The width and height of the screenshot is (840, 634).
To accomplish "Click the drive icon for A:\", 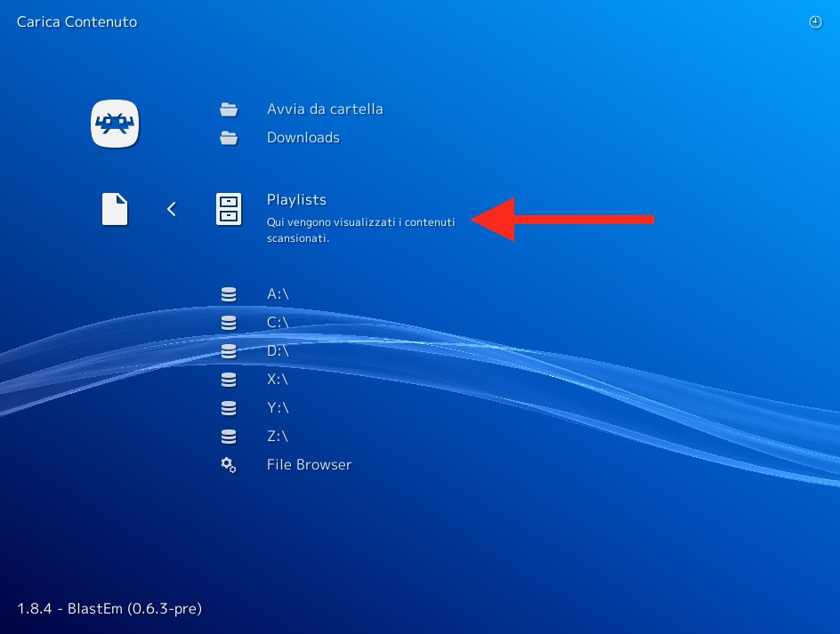I will 229,294.
